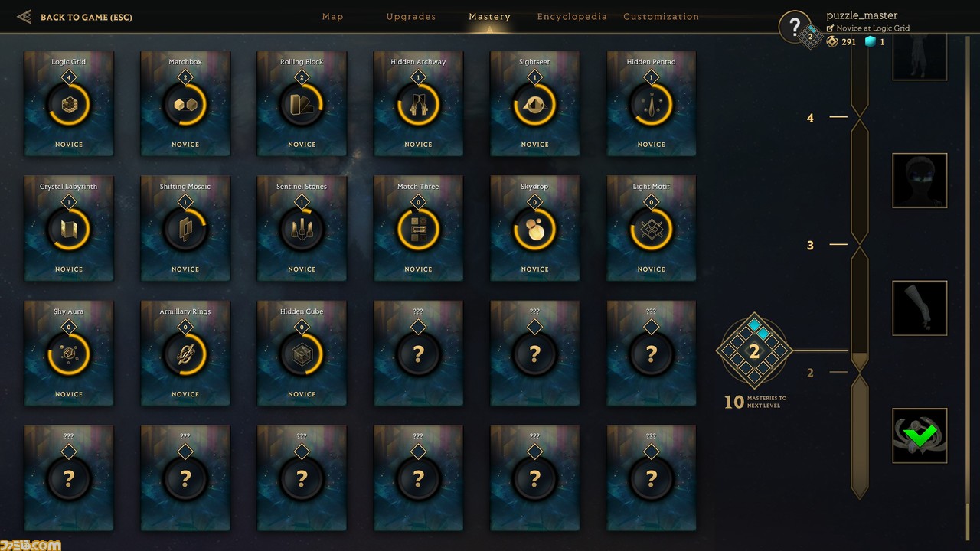The height and width of the screenshot is (551, 980).
Task: Switch to the Map tab
Action: pyautogui.click(x=333, y=17)
